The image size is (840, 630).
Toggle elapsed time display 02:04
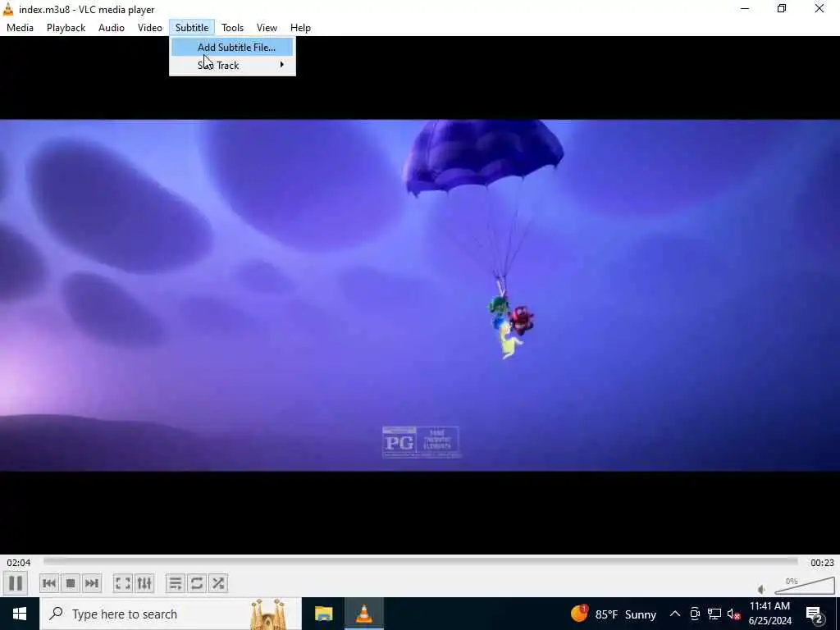[19, 563]
